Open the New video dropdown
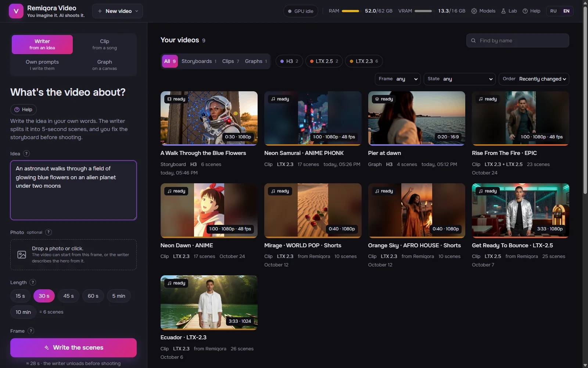The width and height of the screenshot is (588, 368). (x=118, y=11)
